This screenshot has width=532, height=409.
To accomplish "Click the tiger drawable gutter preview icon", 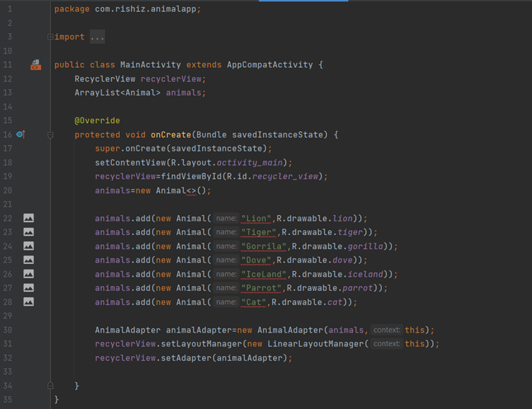I will (28, 232).
